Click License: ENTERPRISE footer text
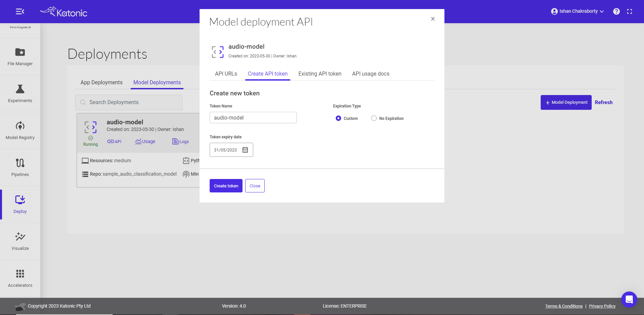Screen dimensions: 644x315 tap(345, 306)
